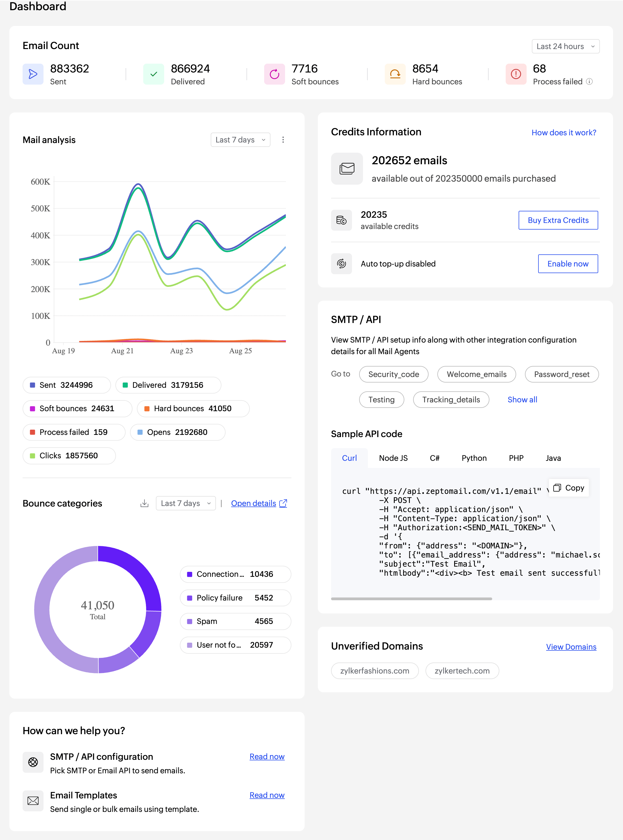
Task: Click the Process failed info icon
Action: (589, 82)
